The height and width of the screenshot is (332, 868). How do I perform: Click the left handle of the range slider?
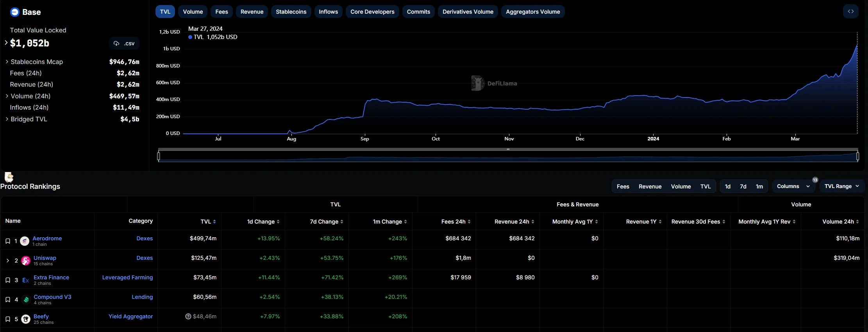click(x=159, y=156)
